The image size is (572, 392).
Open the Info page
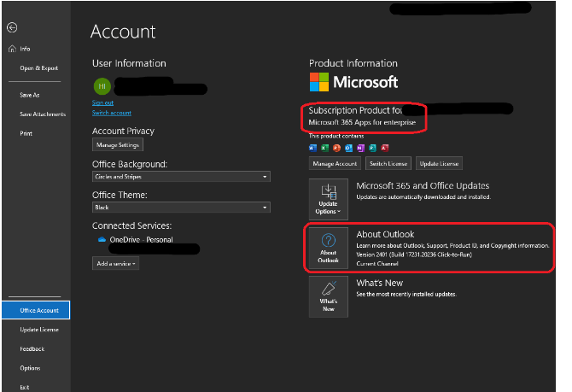25,49
